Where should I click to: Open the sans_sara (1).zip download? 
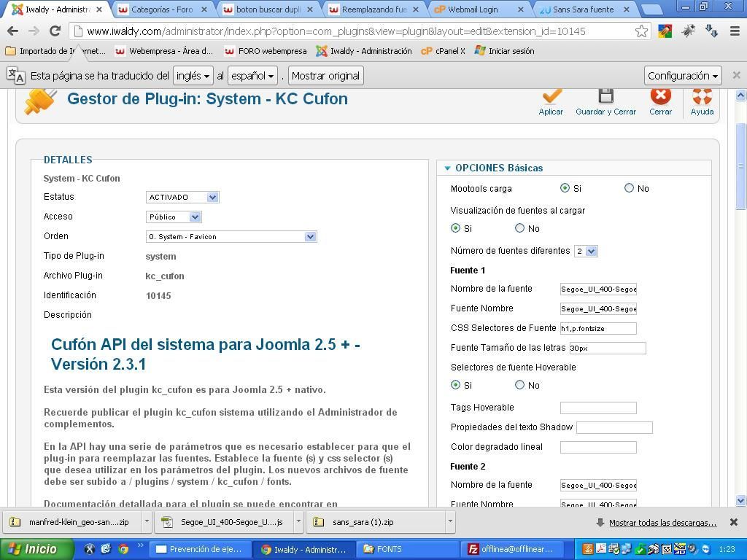(376, 522)
